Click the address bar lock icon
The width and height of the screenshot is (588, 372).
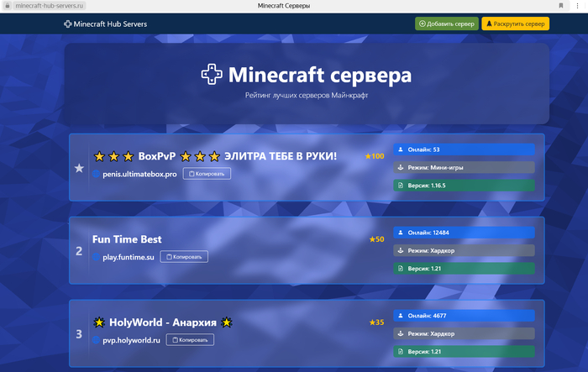tap(7, 6)
